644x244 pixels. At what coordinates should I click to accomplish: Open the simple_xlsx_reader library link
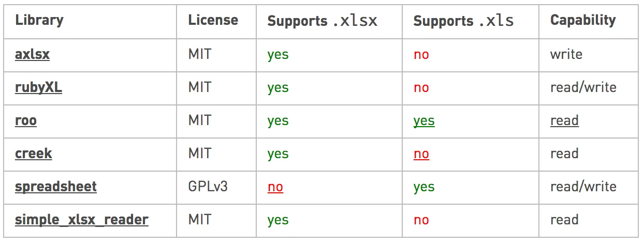(x=81, y=220)
